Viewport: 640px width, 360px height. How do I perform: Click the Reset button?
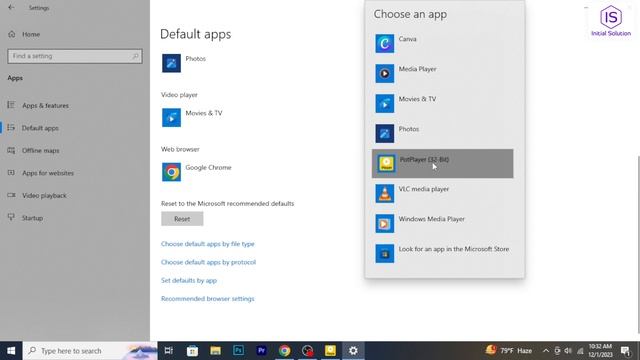click(x=182, y=219)
